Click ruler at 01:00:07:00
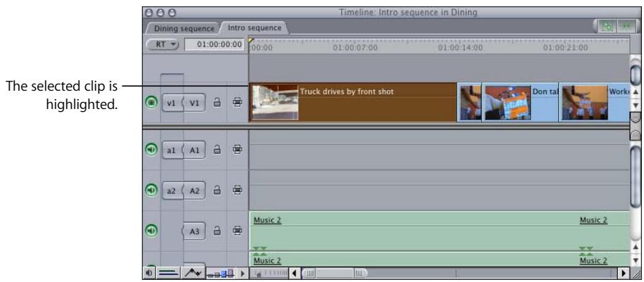Image resolution: width=644 pixels, height=282 pixels. pyautogui.click(x=355, y=48)
